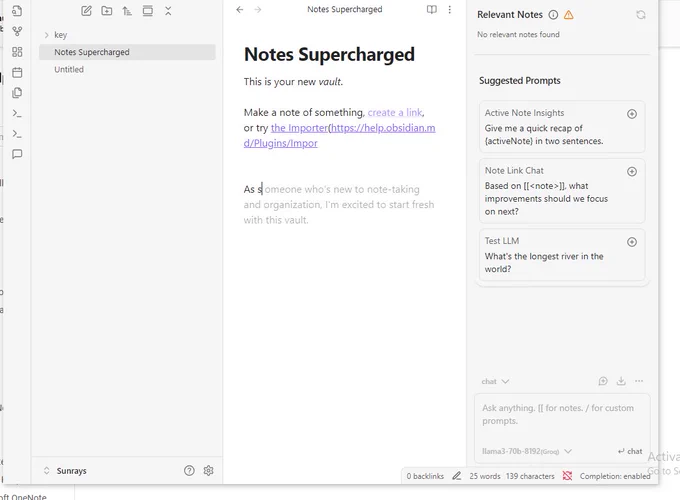Save chat as note download icon
The width and height of the screenshot is (680, 500).
[x=621, y=381]
